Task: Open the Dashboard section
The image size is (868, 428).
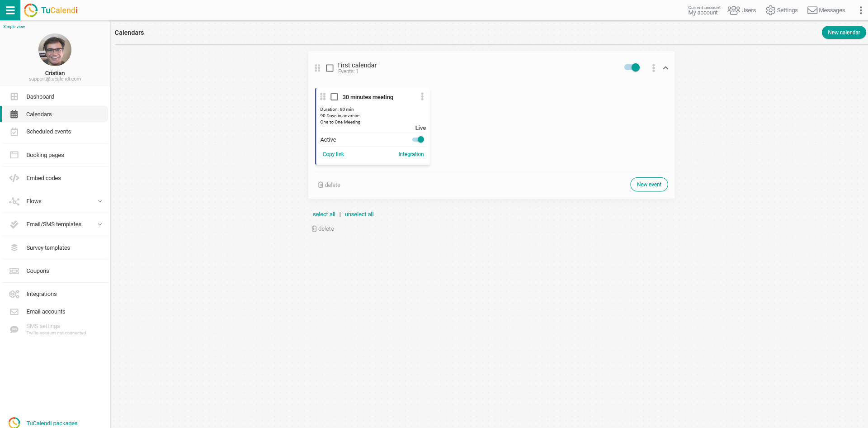Action: pyautogui.click(x=40, y=96)
